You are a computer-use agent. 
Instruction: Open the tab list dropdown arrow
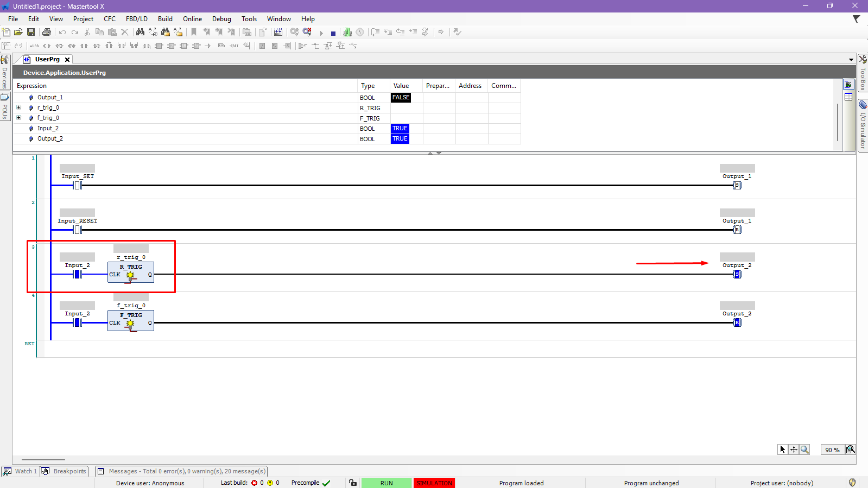point(851,60)
